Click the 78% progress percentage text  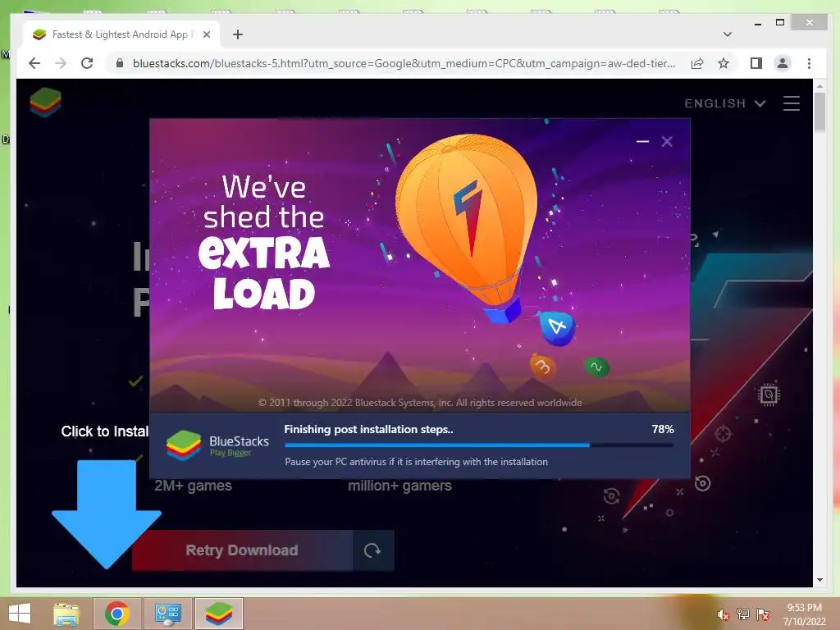tap(663, 429)
